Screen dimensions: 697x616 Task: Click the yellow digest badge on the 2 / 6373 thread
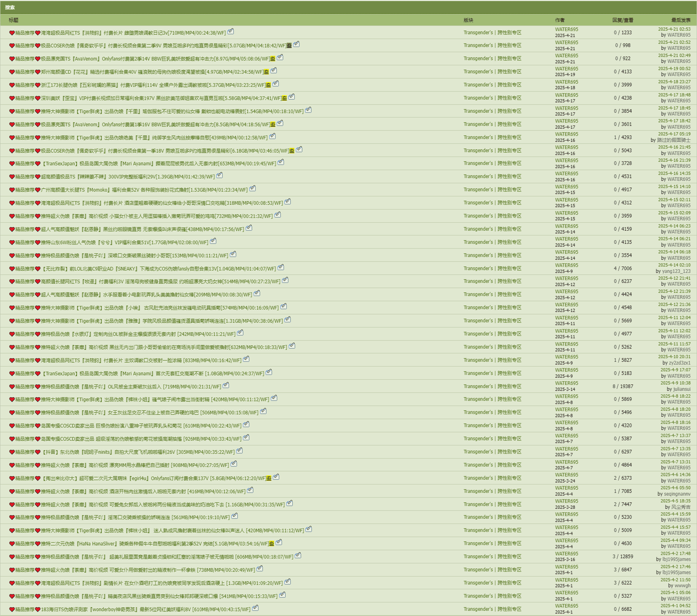tap(269, 479)
